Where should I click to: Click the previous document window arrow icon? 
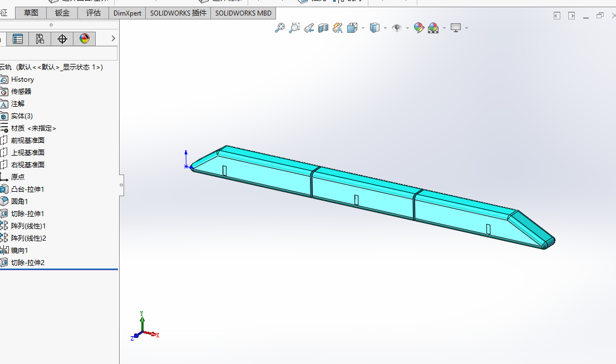556,16
